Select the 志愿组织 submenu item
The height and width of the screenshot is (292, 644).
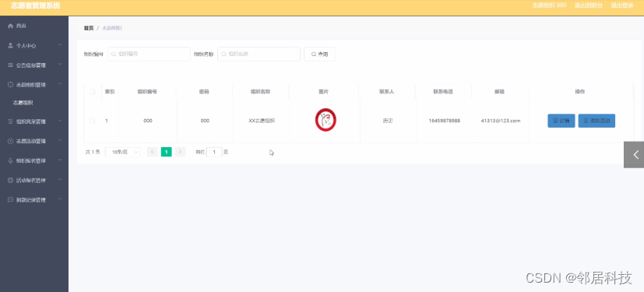(x=34, y=103)
